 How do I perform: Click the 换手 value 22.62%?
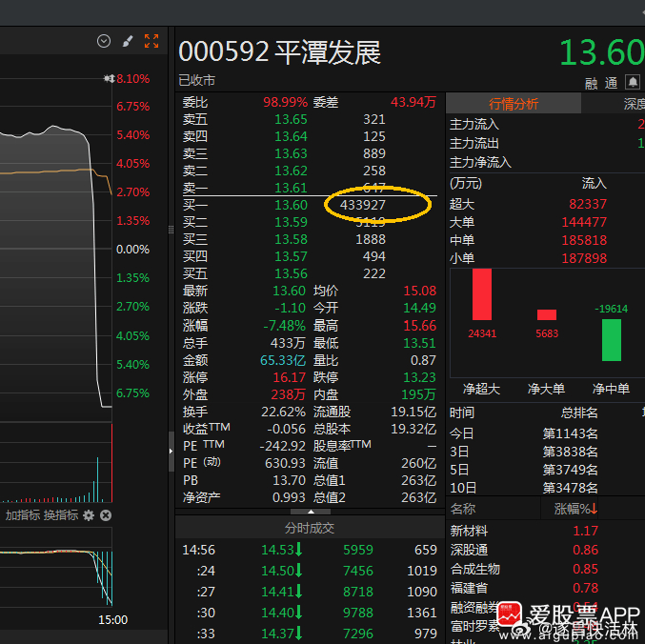[x=283, y=412]
